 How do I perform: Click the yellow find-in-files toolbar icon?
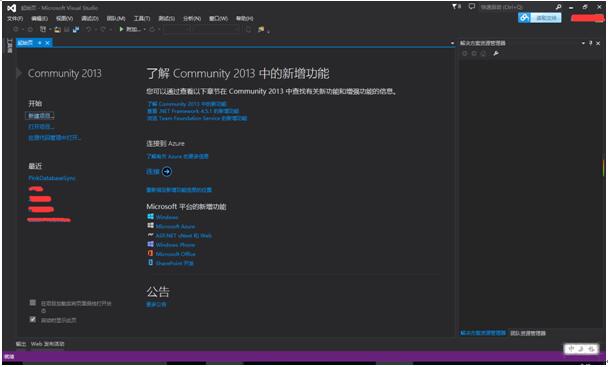261,29
